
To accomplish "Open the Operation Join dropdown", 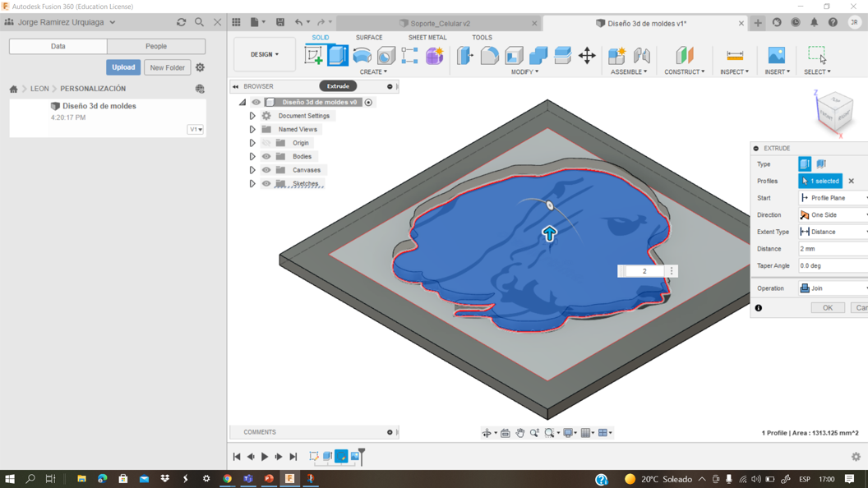I will (833, 288).
